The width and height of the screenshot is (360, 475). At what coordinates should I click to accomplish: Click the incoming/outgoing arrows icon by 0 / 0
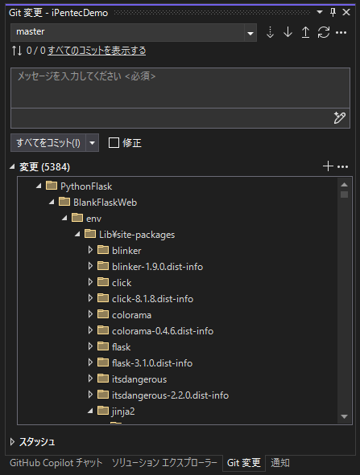point(17,51)
